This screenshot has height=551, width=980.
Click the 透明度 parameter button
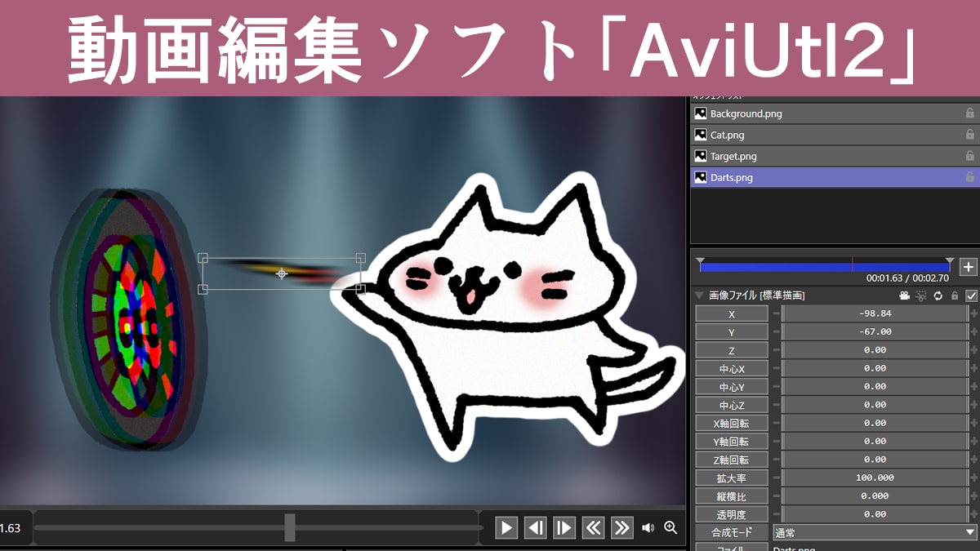pos(732,515)
